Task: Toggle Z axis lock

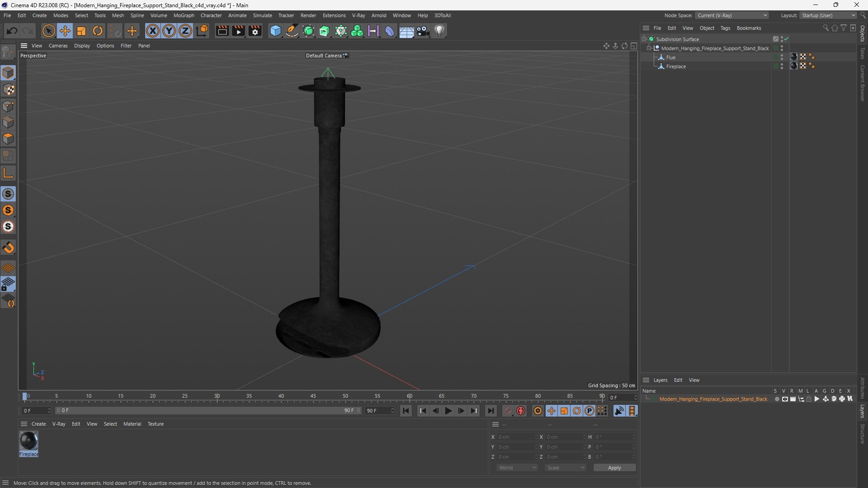Action: tap(185, 31)
